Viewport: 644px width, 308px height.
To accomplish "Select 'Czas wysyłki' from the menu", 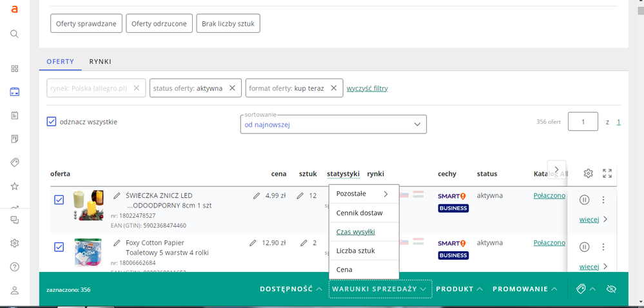I will 356,232.
